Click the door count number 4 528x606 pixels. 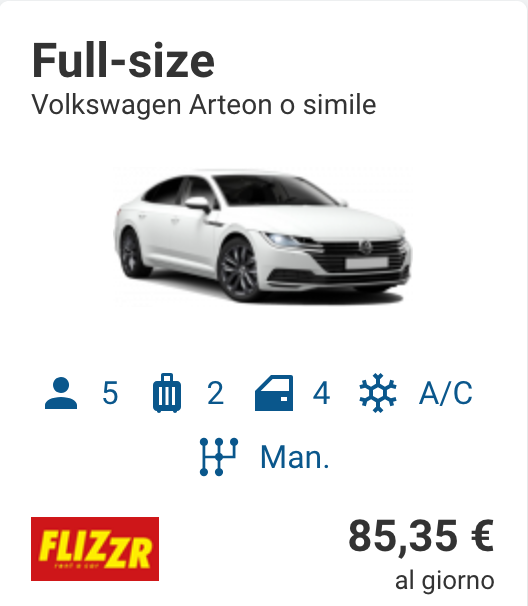[322, 393]
